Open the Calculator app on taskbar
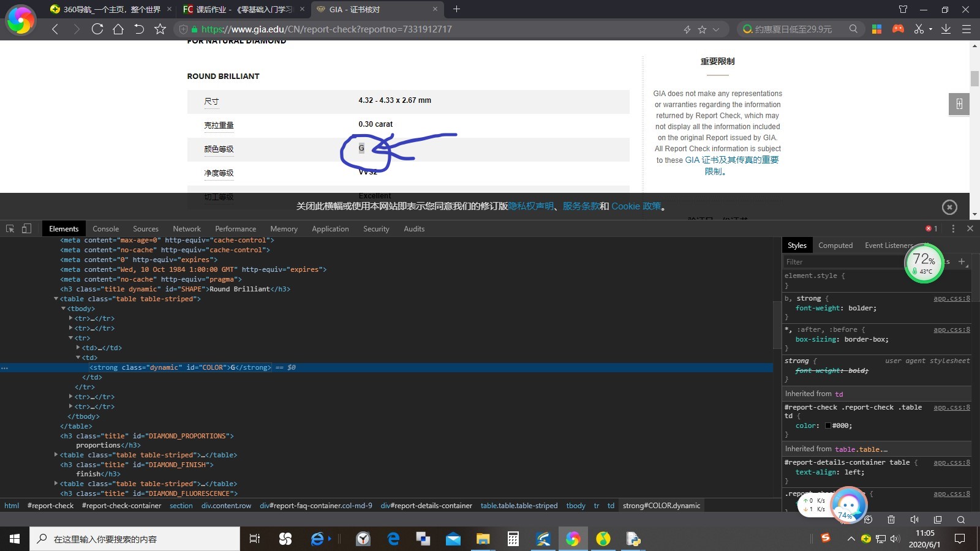The width and height of the screenshot is (980, 551). [x=513, y=539]
